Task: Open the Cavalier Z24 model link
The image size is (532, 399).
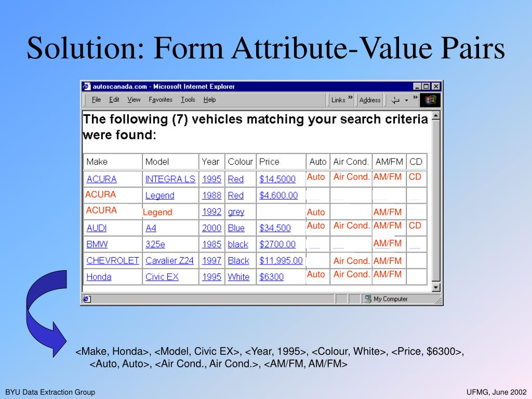Action: pos(169,261)
